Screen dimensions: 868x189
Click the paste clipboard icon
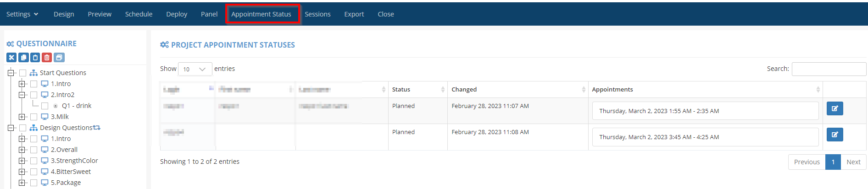pos(35,58)
